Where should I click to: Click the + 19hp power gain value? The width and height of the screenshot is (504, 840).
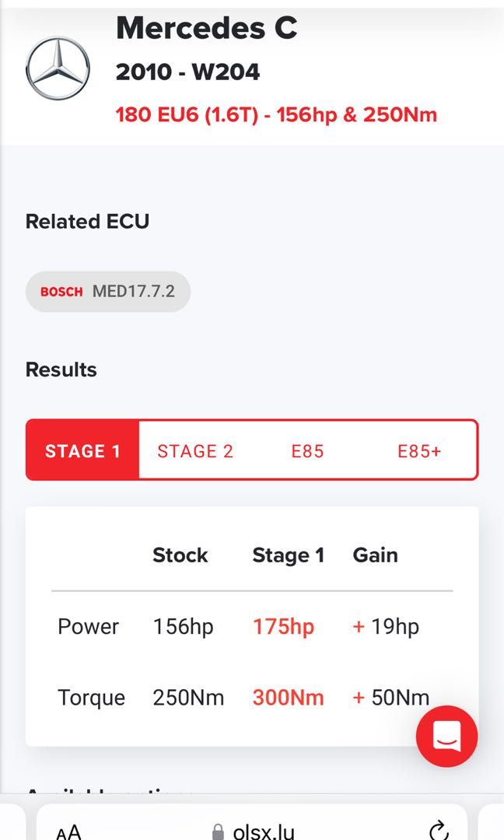pyautogui.click(x=386, y=627)
